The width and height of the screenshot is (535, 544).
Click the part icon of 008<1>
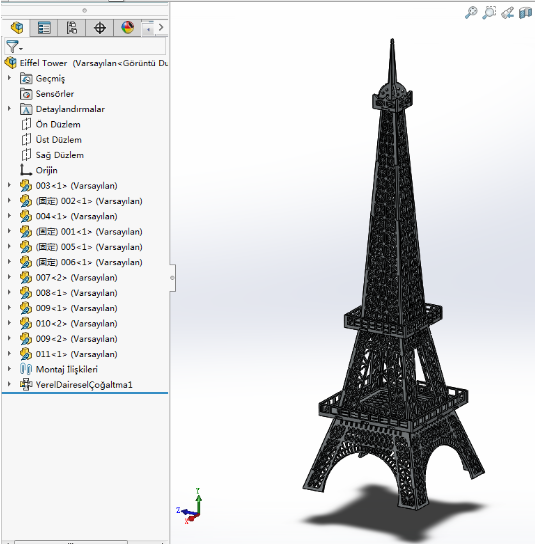(x=26, y=293)
